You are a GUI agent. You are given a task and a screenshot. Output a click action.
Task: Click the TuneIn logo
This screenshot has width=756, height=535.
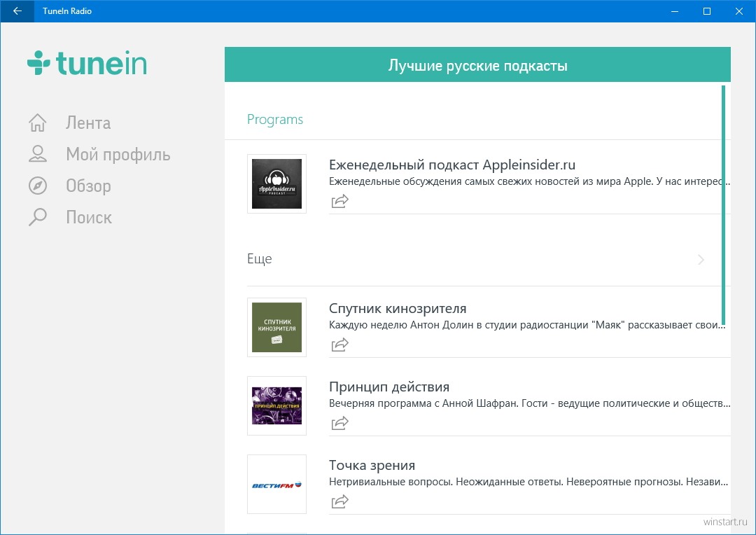[x=87, y=63]
